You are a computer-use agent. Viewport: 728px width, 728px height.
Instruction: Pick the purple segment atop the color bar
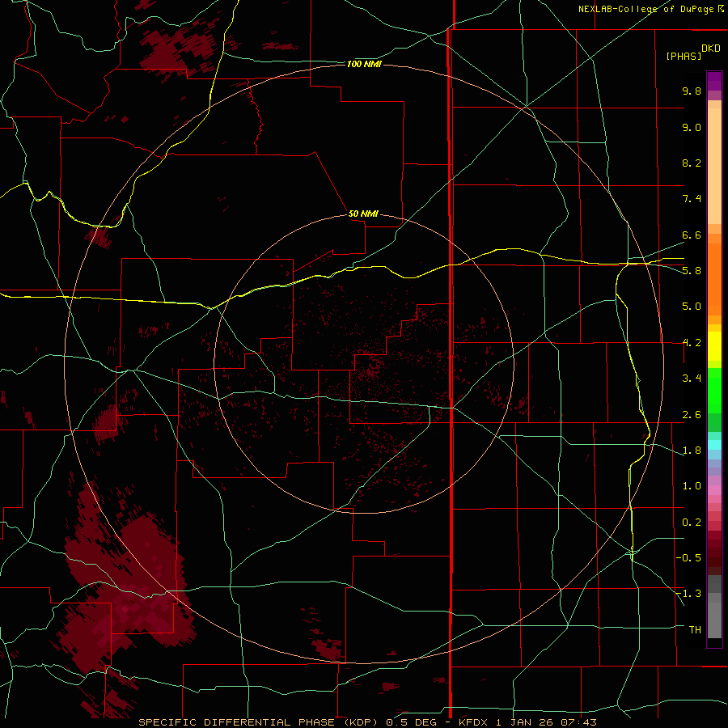714,81
